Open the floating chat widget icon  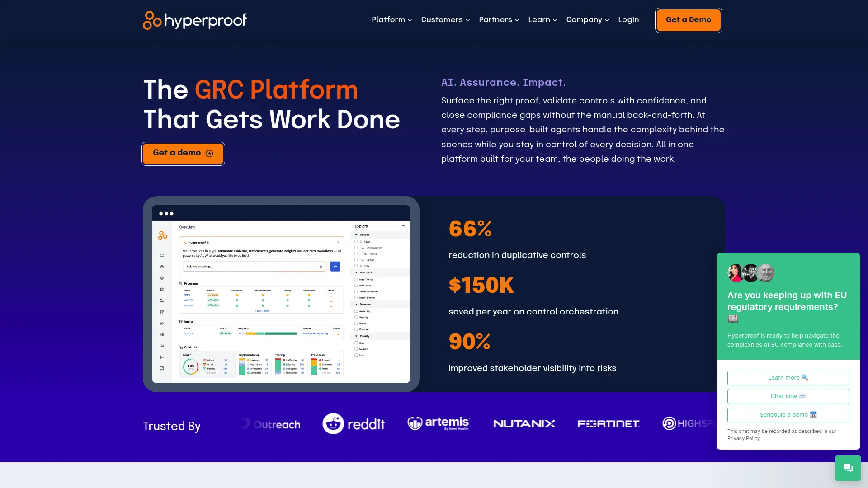tap(848, 468)
